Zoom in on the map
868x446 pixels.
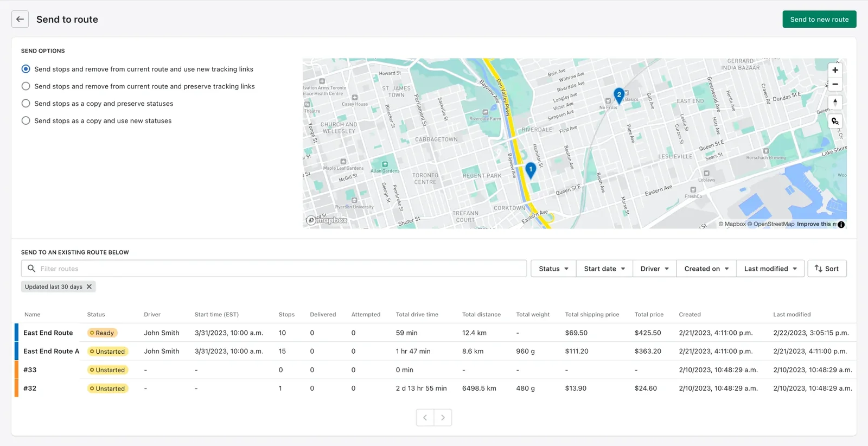[x=835, y=70]
